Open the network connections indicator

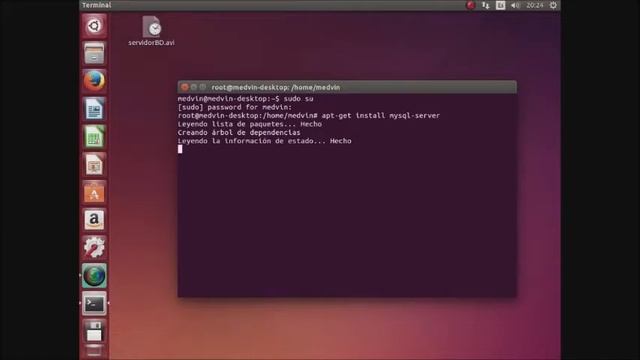tap(485, 5)
